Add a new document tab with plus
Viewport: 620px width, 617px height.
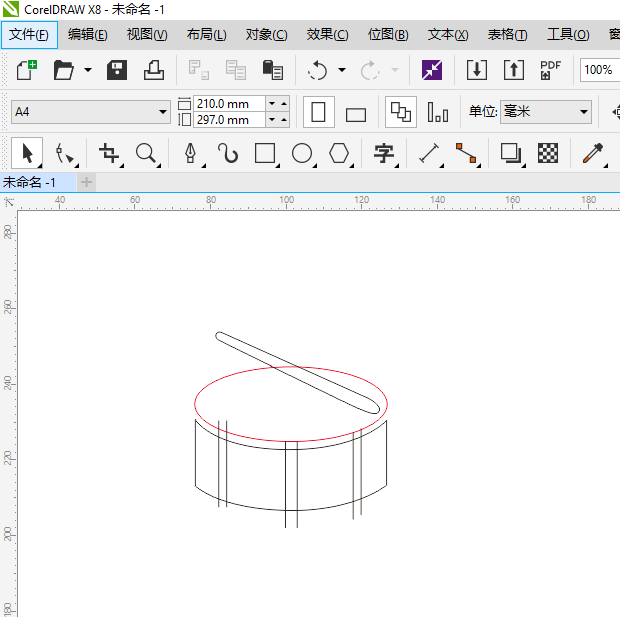tap(86, 182)
